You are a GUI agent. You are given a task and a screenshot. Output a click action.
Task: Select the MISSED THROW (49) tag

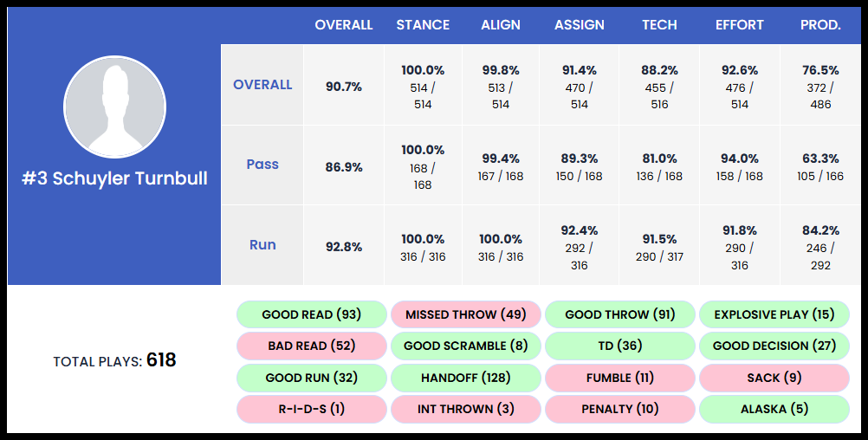point(466,314)
